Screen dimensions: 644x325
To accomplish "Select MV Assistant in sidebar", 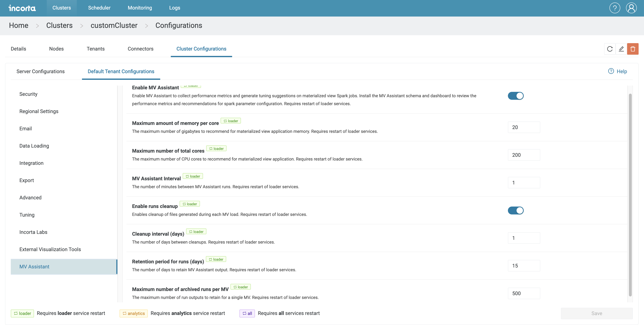I will [64, 267].
